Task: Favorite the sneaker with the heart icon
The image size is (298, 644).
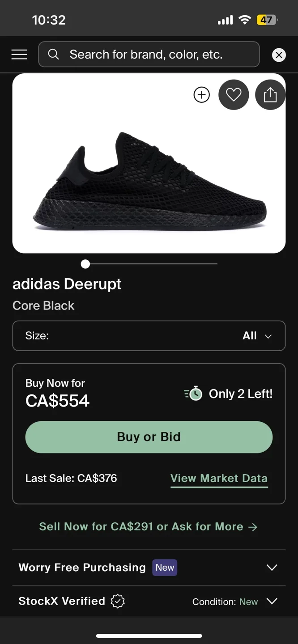Action: pos(234,94)
